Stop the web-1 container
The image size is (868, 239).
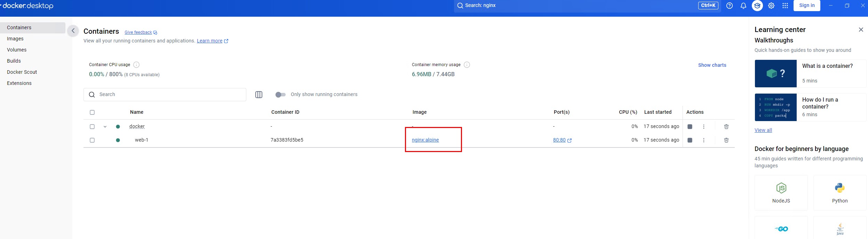(690, 140)
